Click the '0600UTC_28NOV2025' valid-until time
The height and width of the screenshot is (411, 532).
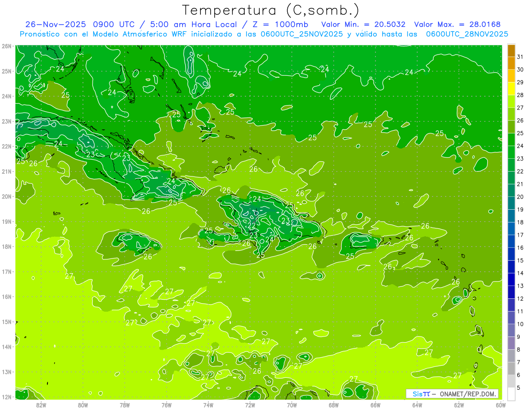[467, 34]
